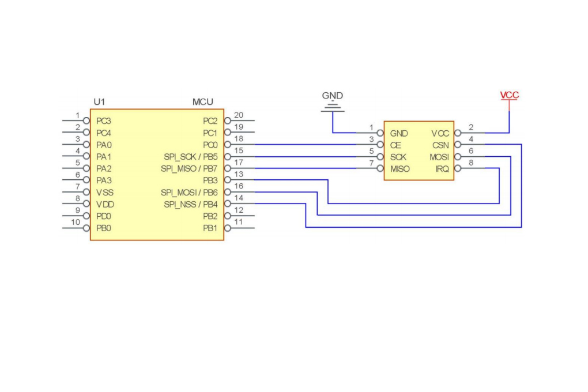This screenshot has width=588, height=392.
Task: Pick the PA1 pin label
Action: [104, 157]
